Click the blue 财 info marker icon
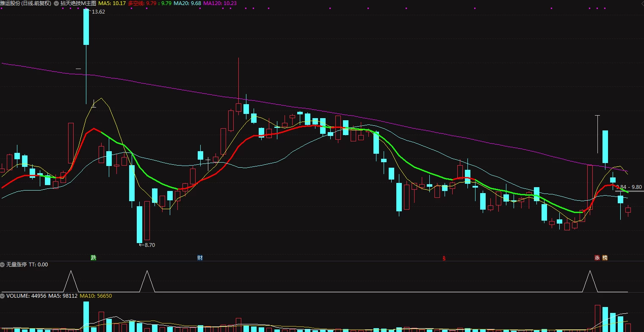Image resolution: width=644 pixels, height=332 pixels. [x=200, y=258]
